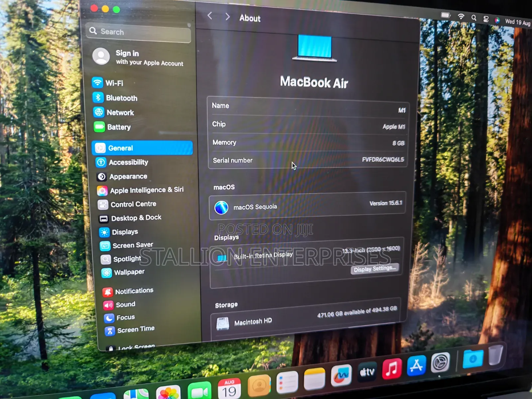The width and height of the screenshot is (532, 399).
Task: Go forward with the right chevron
Action: 227,17
